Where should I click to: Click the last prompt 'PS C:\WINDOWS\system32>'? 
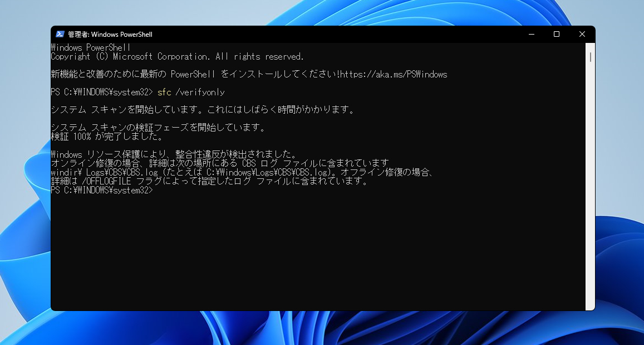click(x=102, y=191)
